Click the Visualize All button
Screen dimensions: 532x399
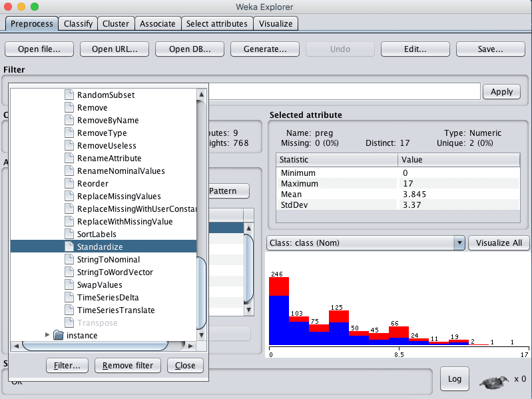click(499, 243)
